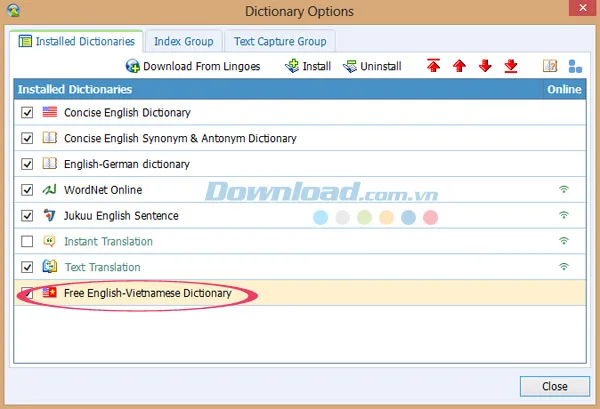The image size is (600, 409).
Task: Click the WordNet Online green icon
Action: pyautogui.click(x=50, y=189)
